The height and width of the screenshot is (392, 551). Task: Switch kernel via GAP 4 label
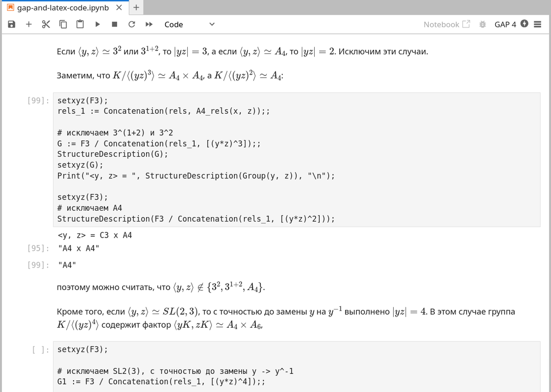pyautogui.click(x=505, y=24)
